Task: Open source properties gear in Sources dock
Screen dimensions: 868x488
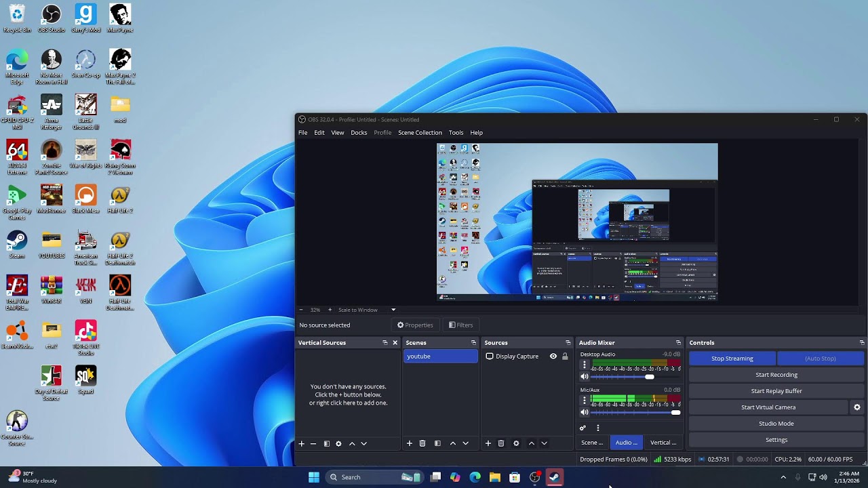Action: [516, 443]
